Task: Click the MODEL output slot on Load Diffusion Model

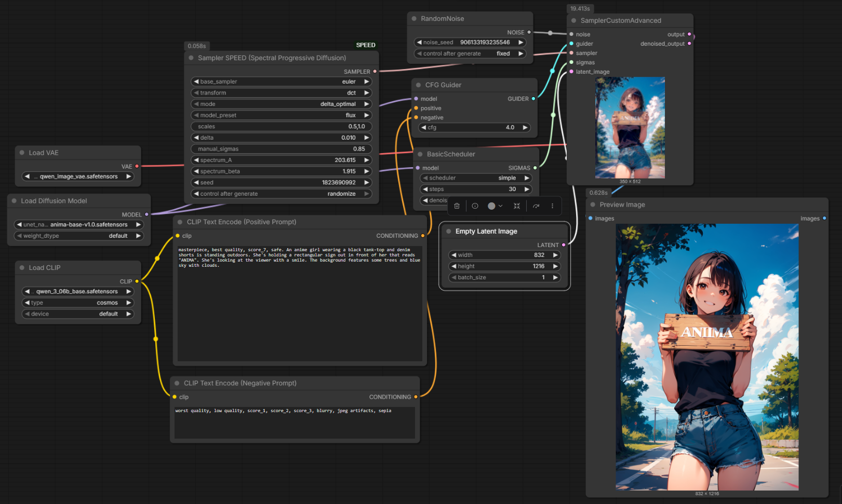Action: pos(146,214)
